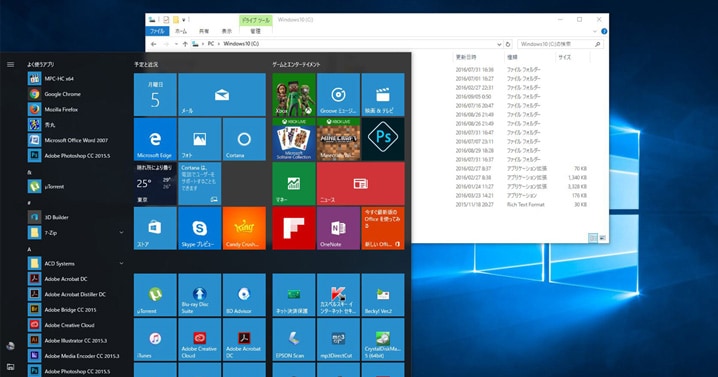Switch to the 表示 ribbon tab

tap(227, 31)
